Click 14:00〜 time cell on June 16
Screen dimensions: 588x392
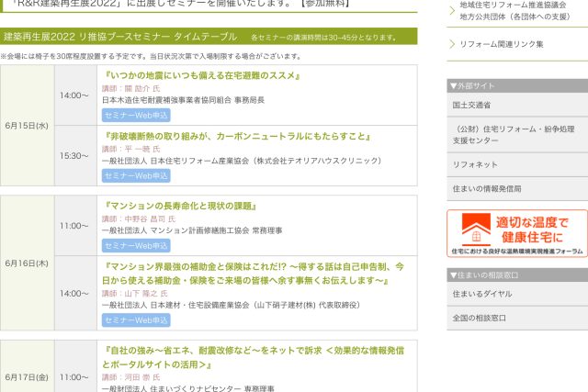(x=75, y=294)
